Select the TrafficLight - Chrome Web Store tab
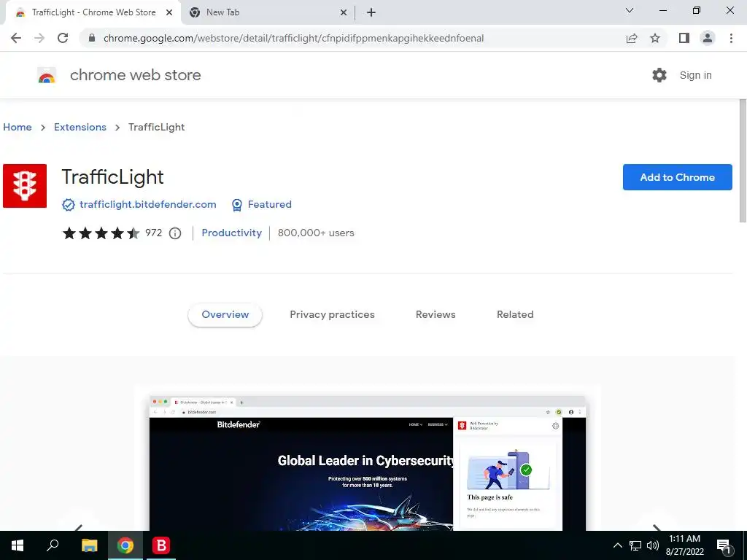 93,12
